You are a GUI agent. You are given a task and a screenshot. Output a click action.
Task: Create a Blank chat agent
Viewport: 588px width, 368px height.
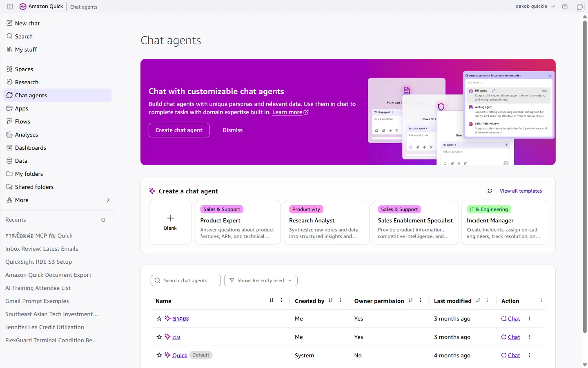(170, 222)
